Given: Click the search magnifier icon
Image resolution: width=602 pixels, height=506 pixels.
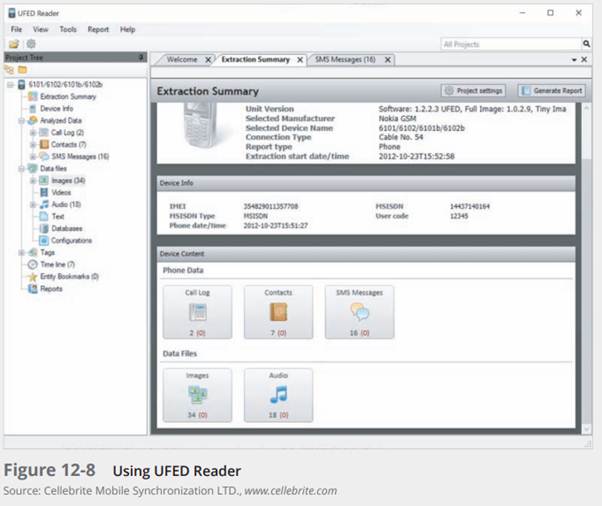Looking at the screenshot, I should 586,45.
